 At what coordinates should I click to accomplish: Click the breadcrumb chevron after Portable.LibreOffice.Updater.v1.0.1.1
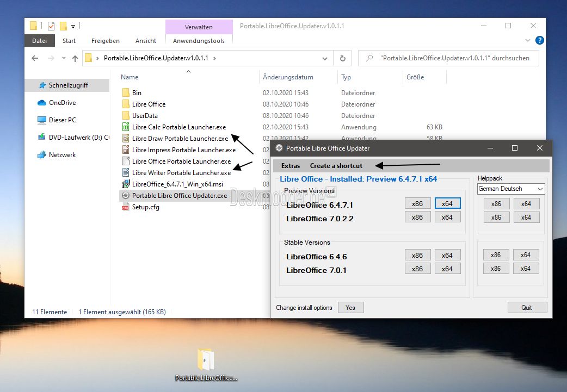click(x=215, y=58)
